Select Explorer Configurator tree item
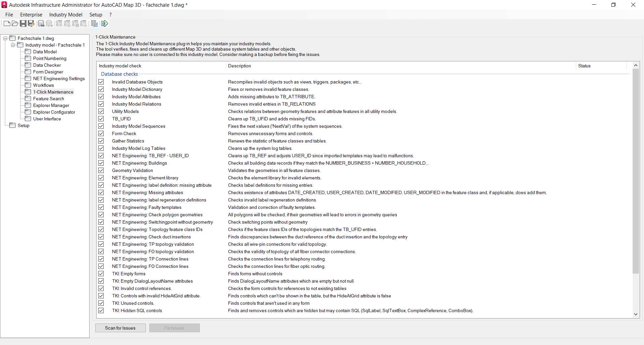Image resolution: width=644 pixels, height=345 pixels. click(x=54, y=112)
